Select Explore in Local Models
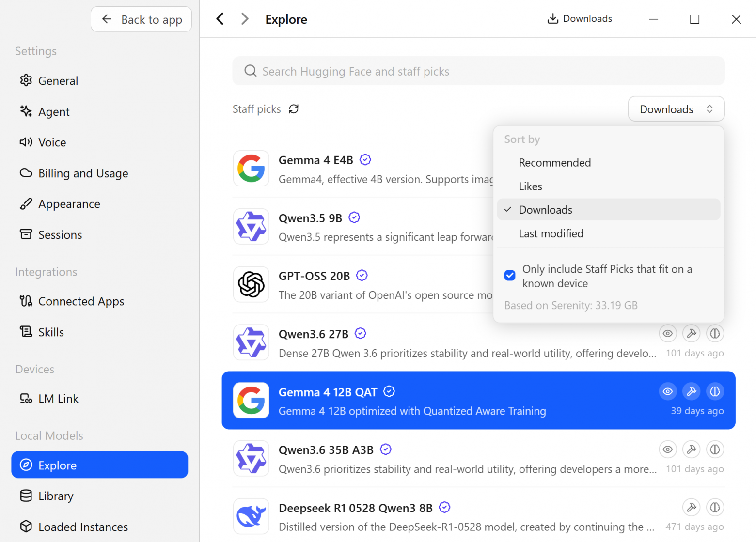 click(100, 465)
